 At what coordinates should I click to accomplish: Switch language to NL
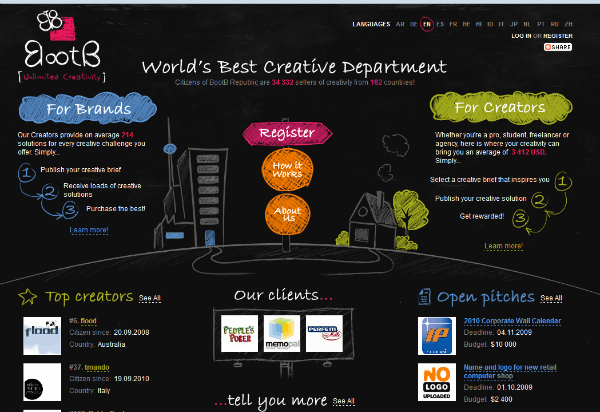(x=527, y=24)
